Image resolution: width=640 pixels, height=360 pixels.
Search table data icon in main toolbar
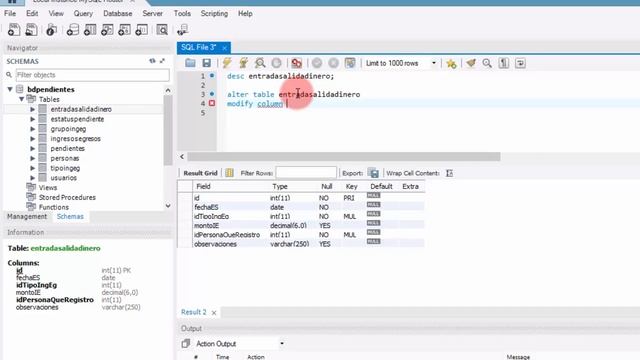tap(162, 30)
